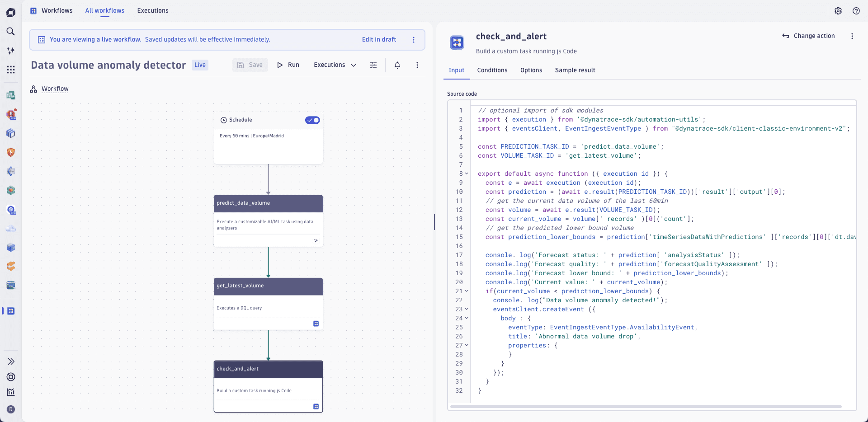Collapse the if block fold at line 21

click(467, 291)
